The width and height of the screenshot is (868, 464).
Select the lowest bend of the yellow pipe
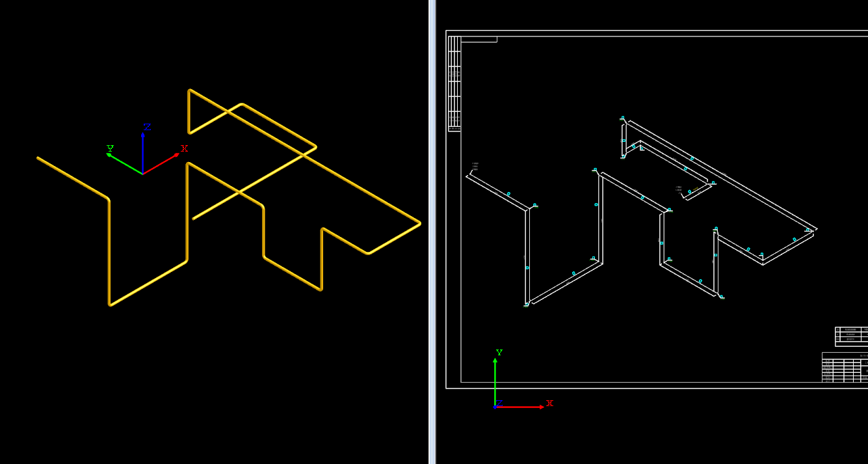pyautogui.click(x=110, y=304)
